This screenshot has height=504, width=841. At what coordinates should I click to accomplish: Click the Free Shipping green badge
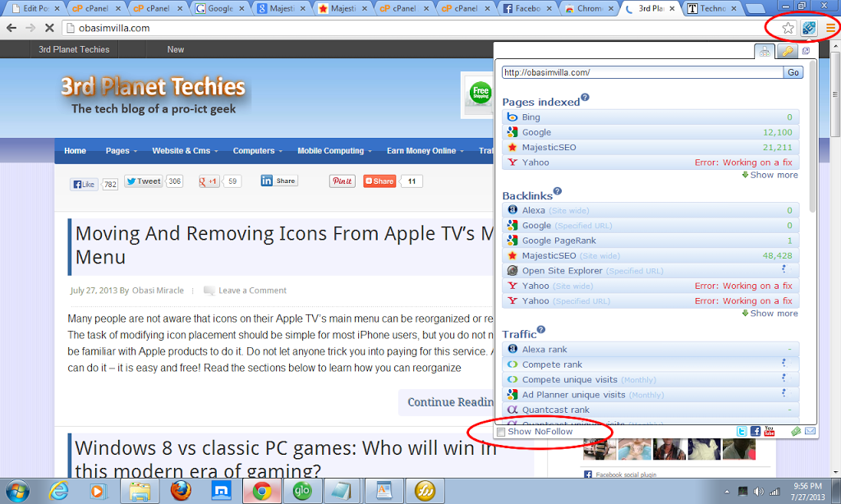coord(480,92)
